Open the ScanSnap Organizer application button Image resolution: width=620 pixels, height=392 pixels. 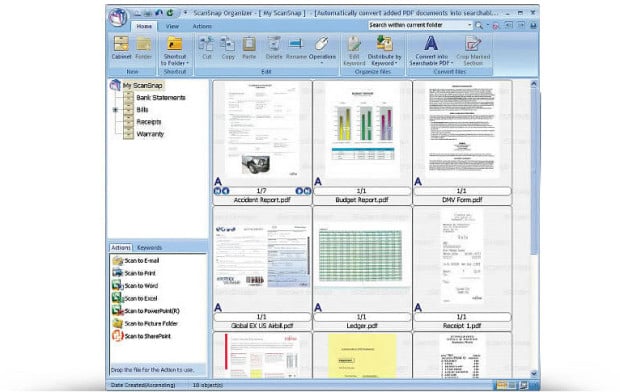click(x=118, y=17)
